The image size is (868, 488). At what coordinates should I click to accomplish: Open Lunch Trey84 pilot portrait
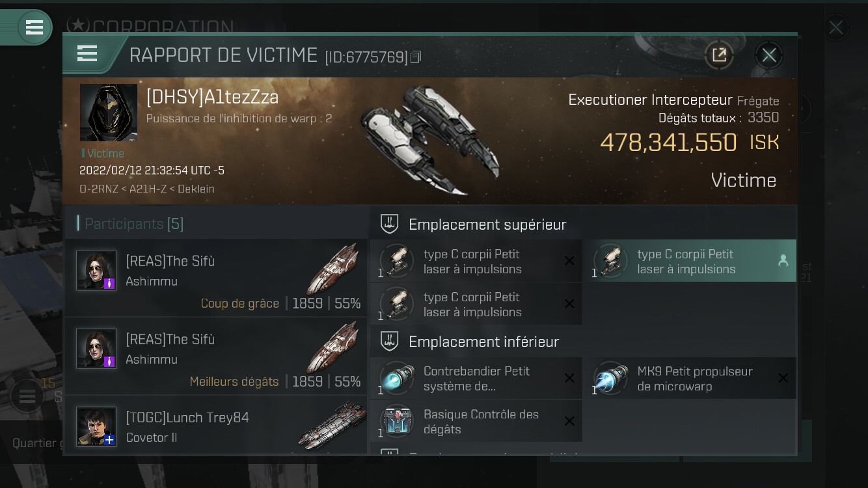(96, 427)
